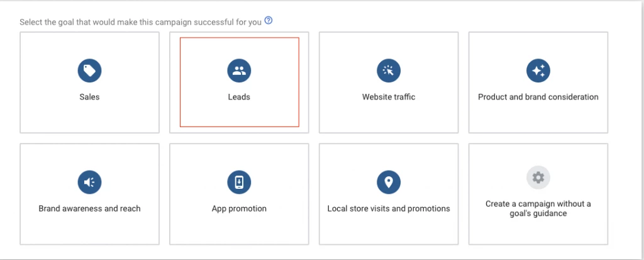
Task: Pick "Local store visits and promotions" label
Action: pyautogui.click(x=389, y=208)
